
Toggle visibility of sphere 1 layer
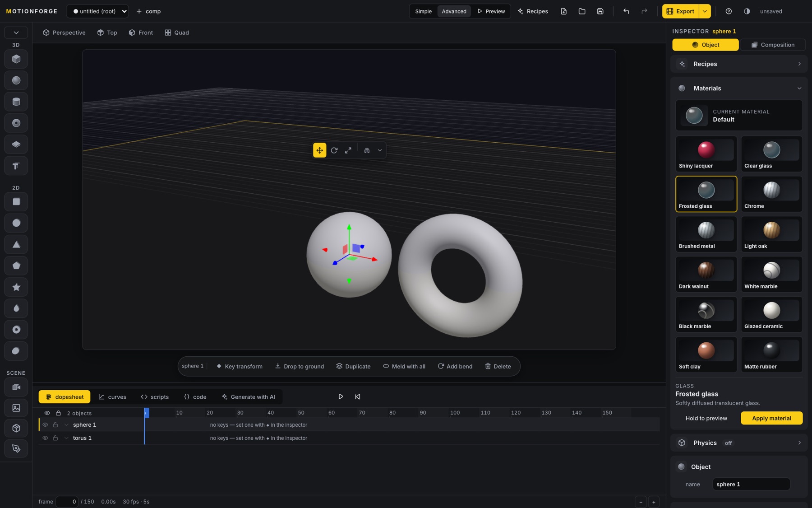45,425
